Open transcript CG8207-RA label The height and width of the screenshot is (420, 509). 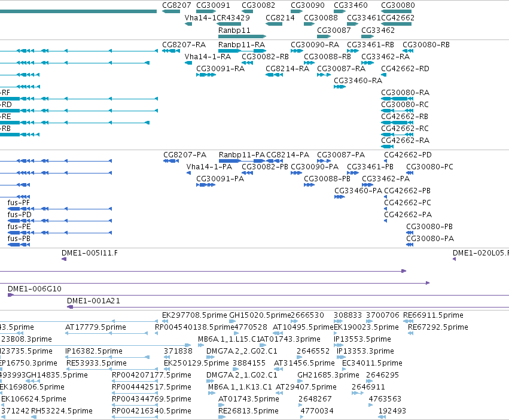[184, 44]
